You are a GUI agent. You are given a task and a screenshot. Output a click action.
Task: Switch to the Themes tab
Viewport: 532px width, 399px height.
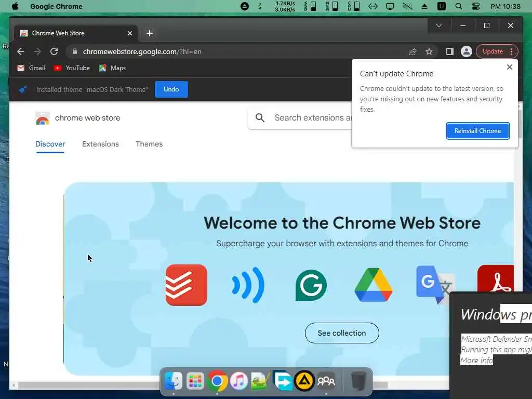(149, 144)
